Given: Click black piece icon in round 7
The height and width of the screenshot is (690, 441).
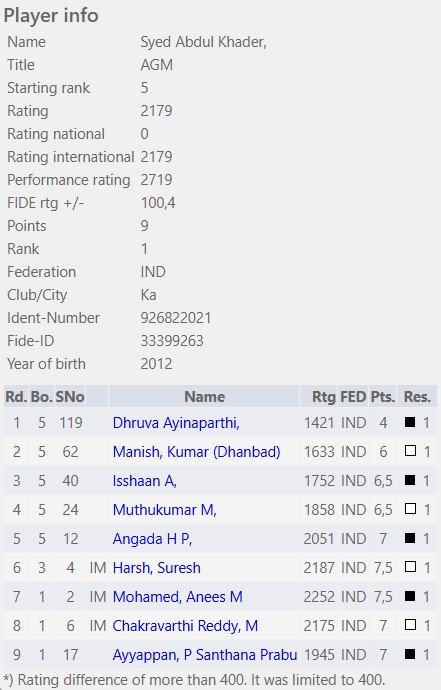Looking at the screenshot, I should pyautogui.click(x=410, y=596).
